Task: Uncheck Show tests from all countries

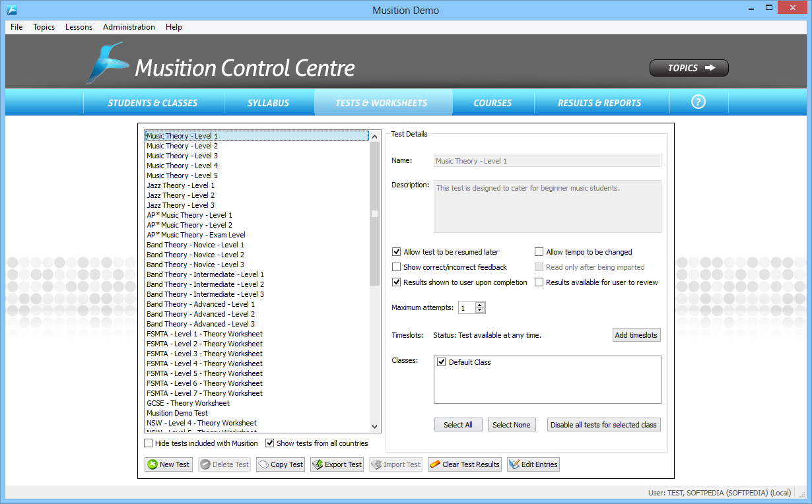Action: 270,443
